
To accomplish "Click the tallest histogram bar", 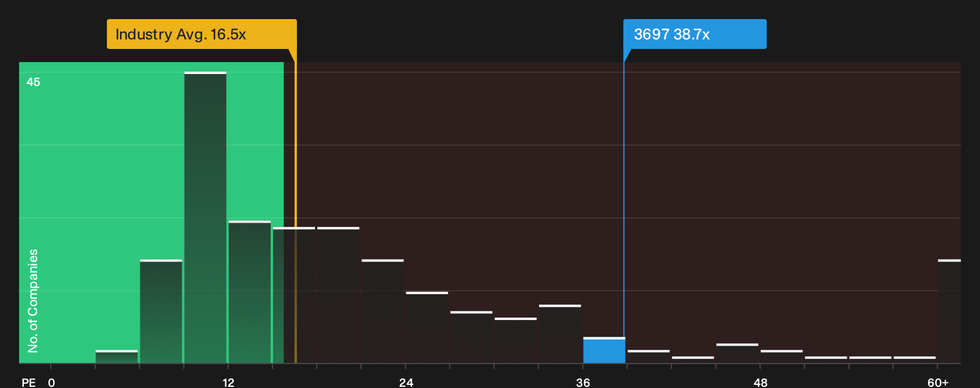I will point(206,217).
